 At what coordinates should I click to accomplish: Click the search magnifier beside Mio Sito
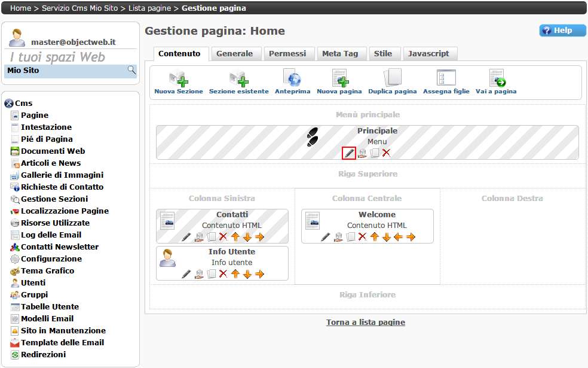(x=131, y=71)
